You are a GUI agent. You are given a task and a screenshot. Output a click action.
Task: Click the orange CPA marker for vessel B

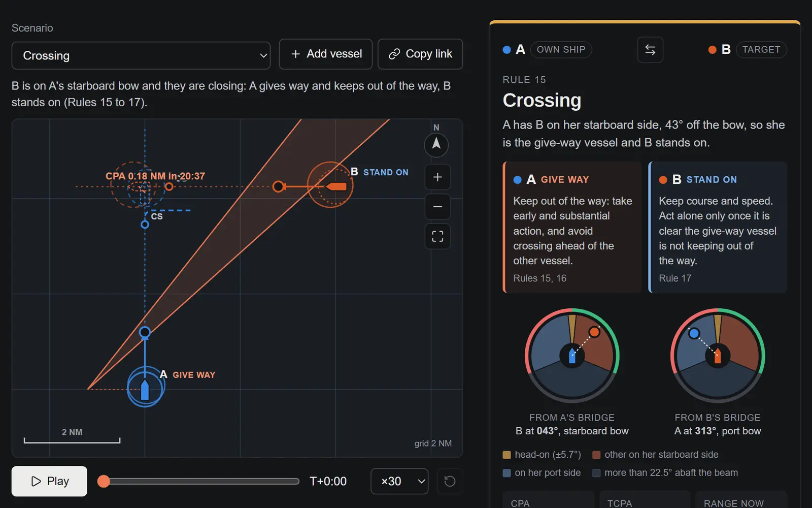click(169, 187)
